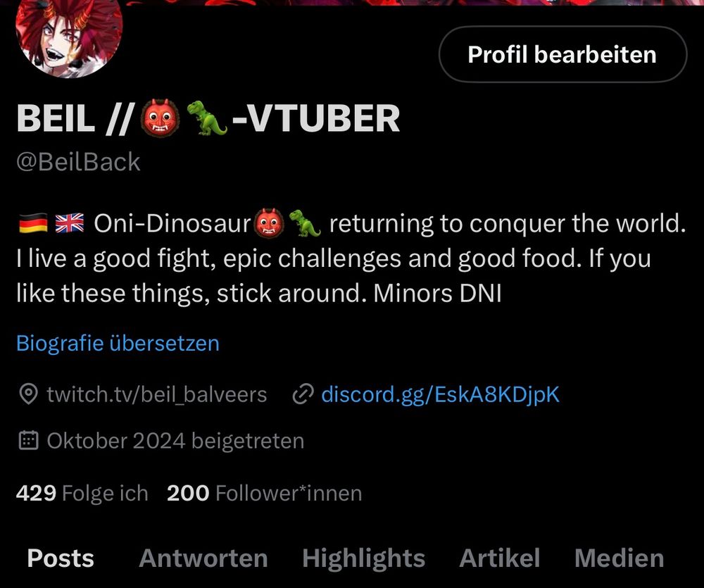Screen dimensions: 704x588
Task: Switch to the Artikel tab
Action: click(x=500, y=558)
